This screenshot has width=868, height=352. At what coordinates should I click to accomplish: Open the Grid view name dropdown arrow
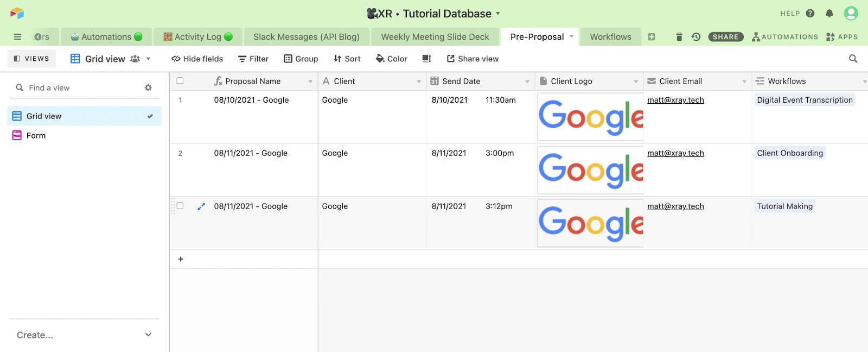[x=148, y=59]
